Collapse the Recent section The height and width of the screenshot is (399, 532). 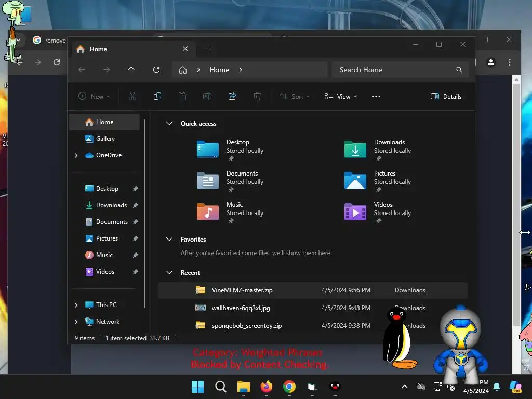pos(169,272)
